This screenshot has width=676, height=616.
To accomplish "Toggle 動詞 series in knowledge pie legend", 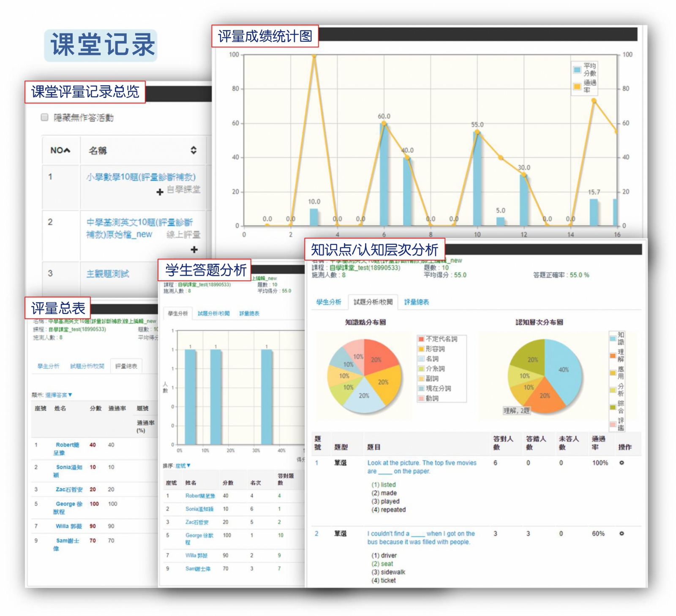I will (x=432, y=398).
